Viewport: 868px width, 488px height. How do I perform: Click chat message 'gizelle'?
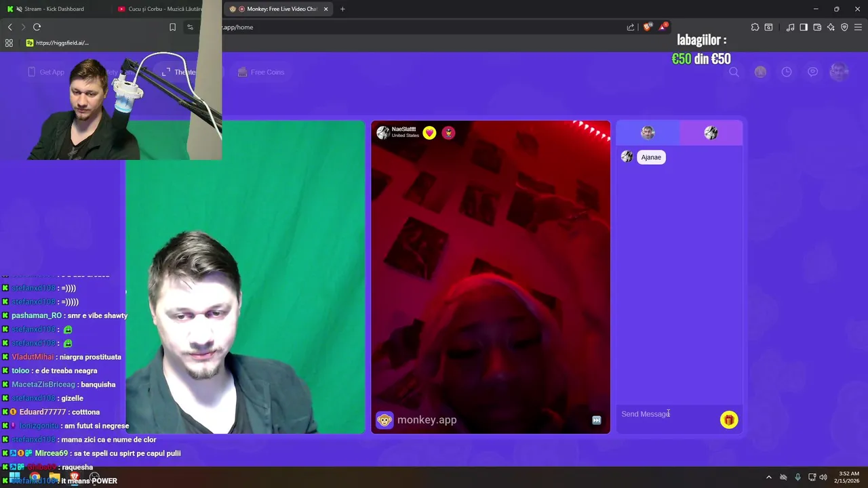72,399
